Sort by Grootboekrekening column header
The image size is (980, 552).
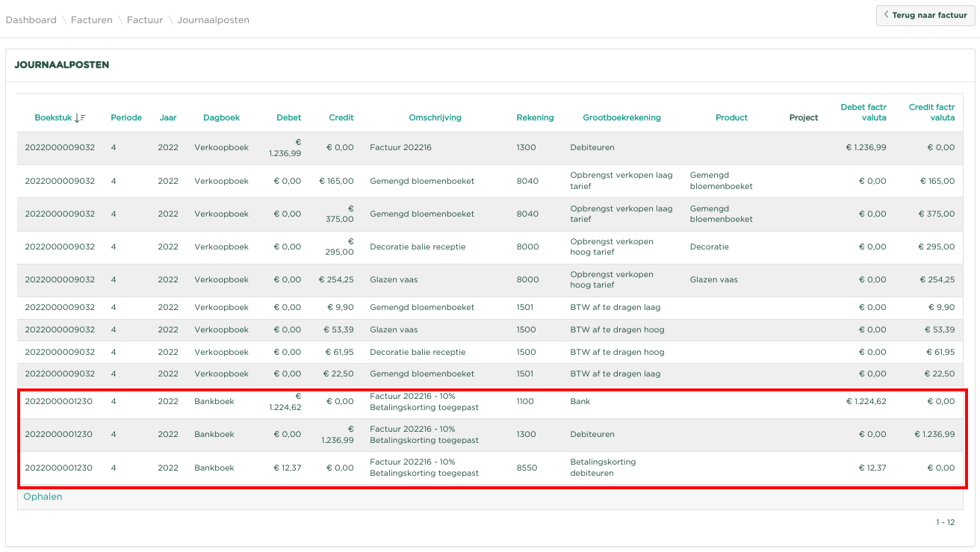[x=621, y=117]
